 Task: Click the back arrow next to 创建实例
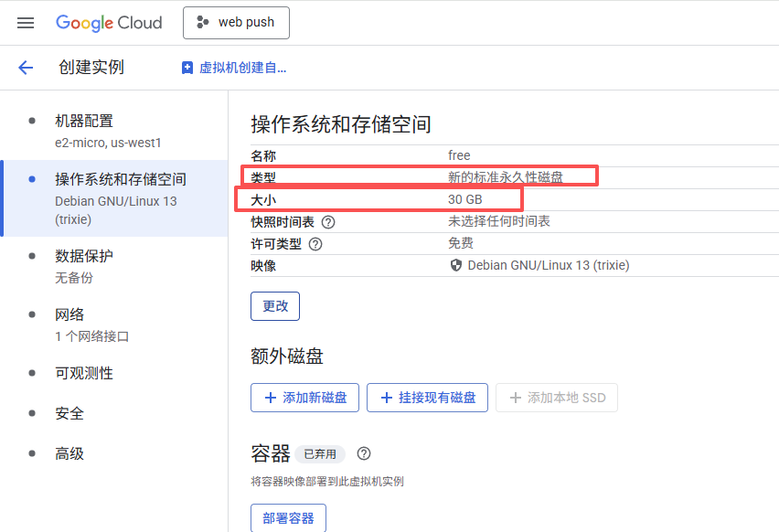[x=26, y=68]
